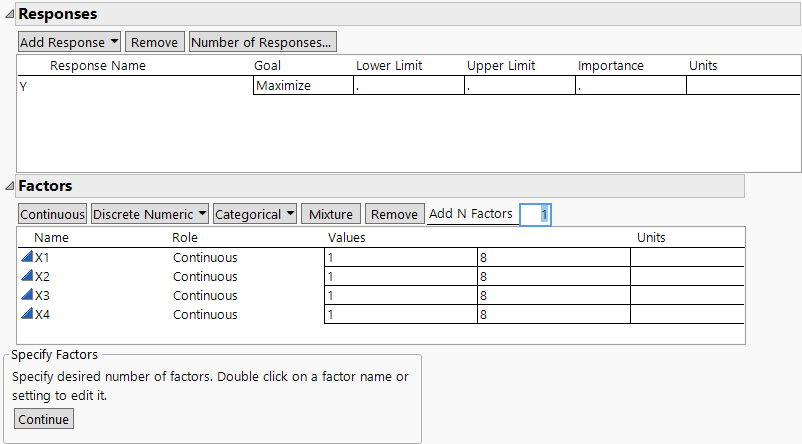Click the Continuous factor button
This screenshot has height=444, width=802.
pos(53,214)
